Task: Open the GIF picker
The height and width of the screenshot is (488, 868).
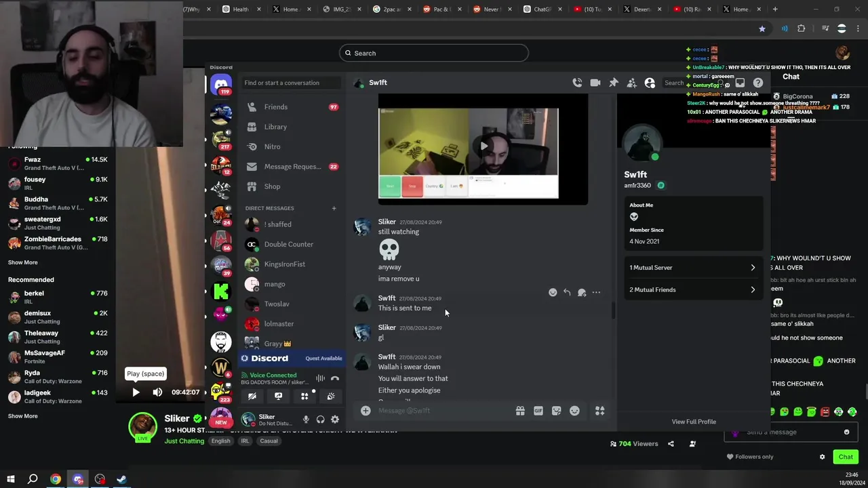Action: pos(538,411)
